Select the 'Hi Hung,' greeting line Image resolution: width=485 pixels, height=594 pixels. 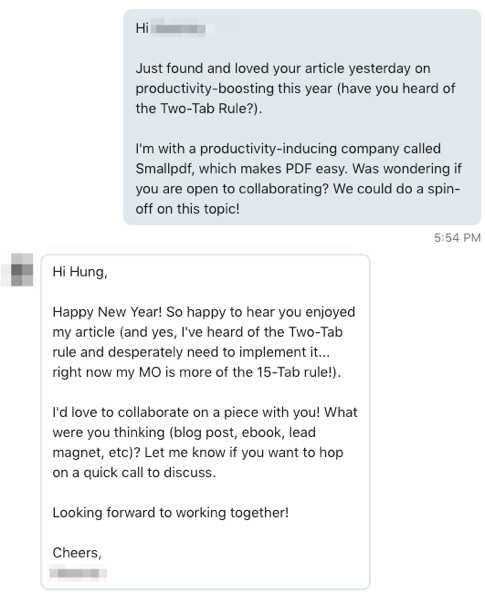pos(80,272)
